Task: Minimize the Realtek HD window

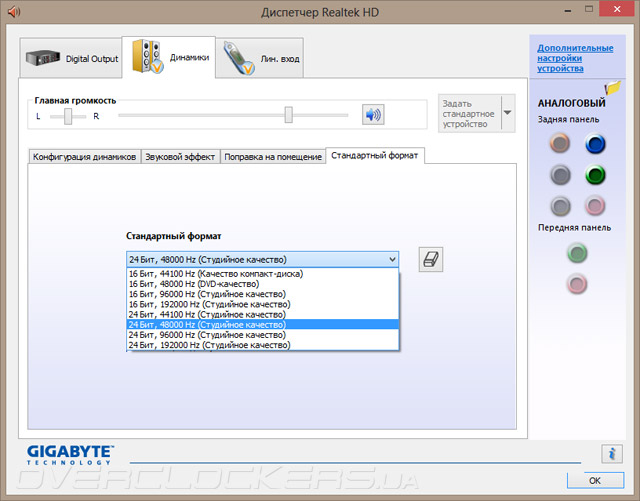Action: (568, 11)
